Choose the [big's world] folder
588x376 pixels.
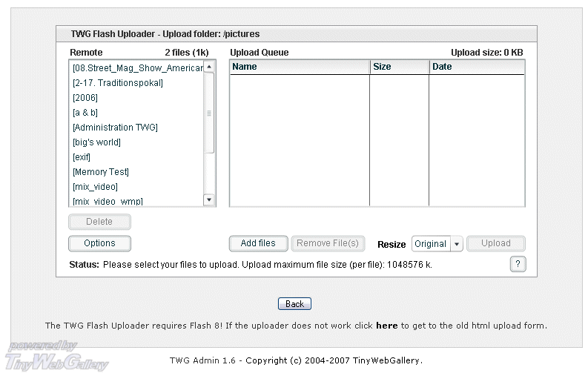(x=96, y=142)
